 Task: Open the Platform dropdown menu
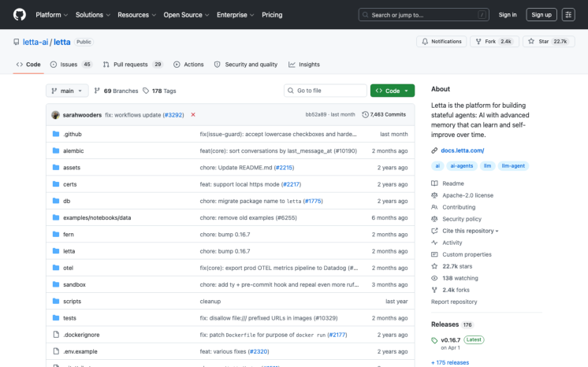coord(52,15)
